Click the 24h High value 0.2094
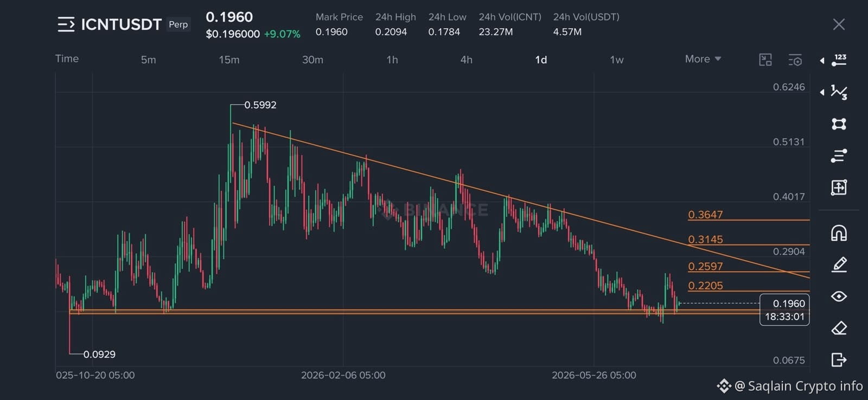Viewport: 868px width, 400px height. click(x=391, y=32)
